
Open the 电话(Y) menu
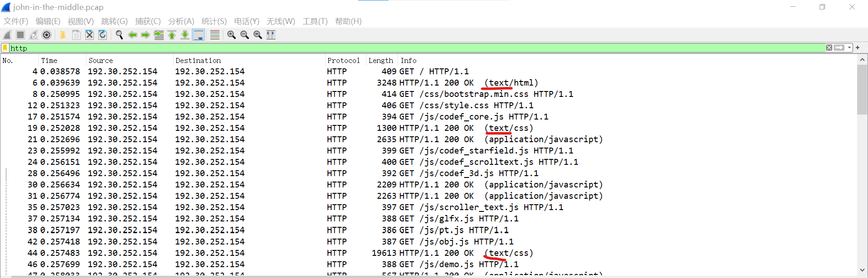pyautogui.click(x=247, y=21)
